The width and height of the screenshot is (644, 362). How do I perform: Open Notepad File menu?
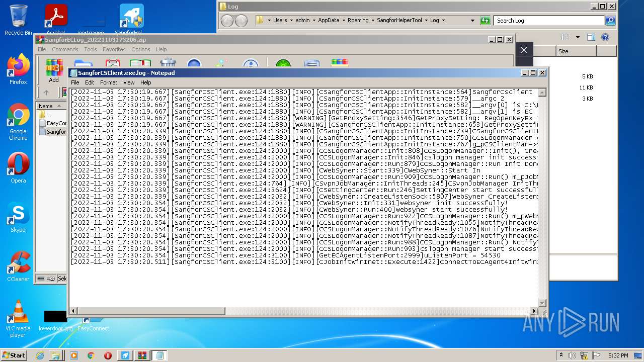(x=75, y=82)
